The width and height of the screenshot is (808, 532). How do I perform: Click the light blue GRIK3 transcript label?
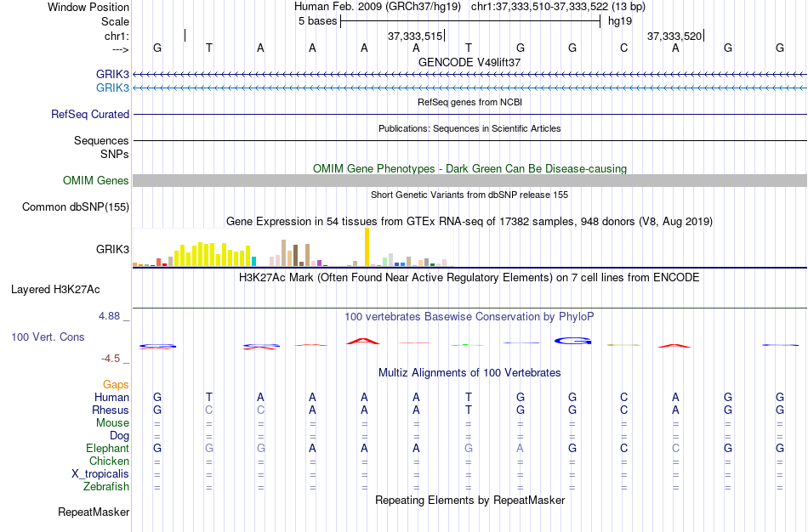(x=112, y=88)
